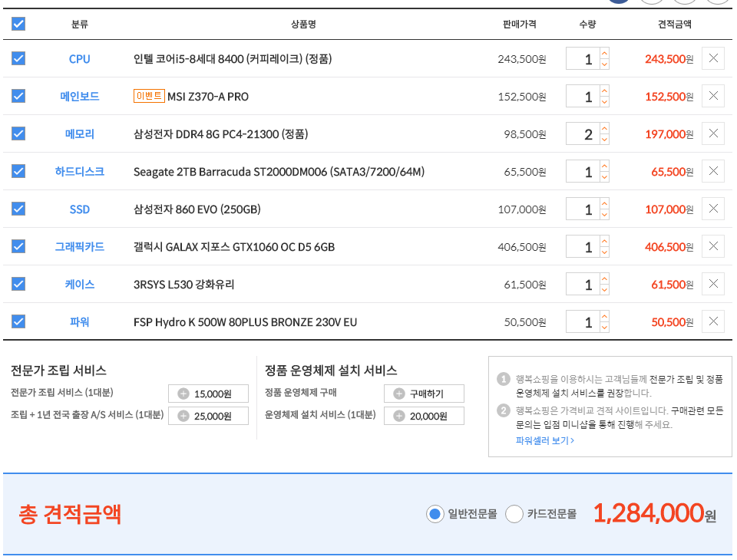Remove the 하드디스크 Seagate row
737x560 pixels.
(713, 171)
